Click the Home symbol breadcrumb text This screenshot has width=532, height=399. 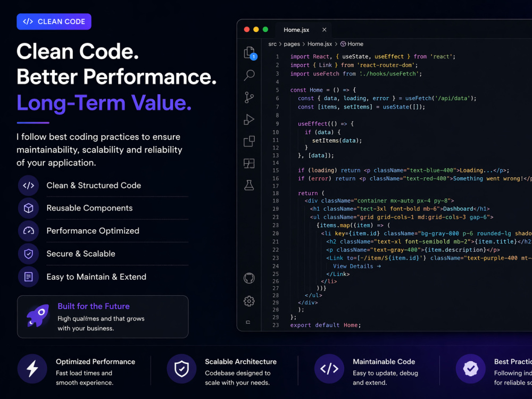pyautogui.click(x=355, y=44)
